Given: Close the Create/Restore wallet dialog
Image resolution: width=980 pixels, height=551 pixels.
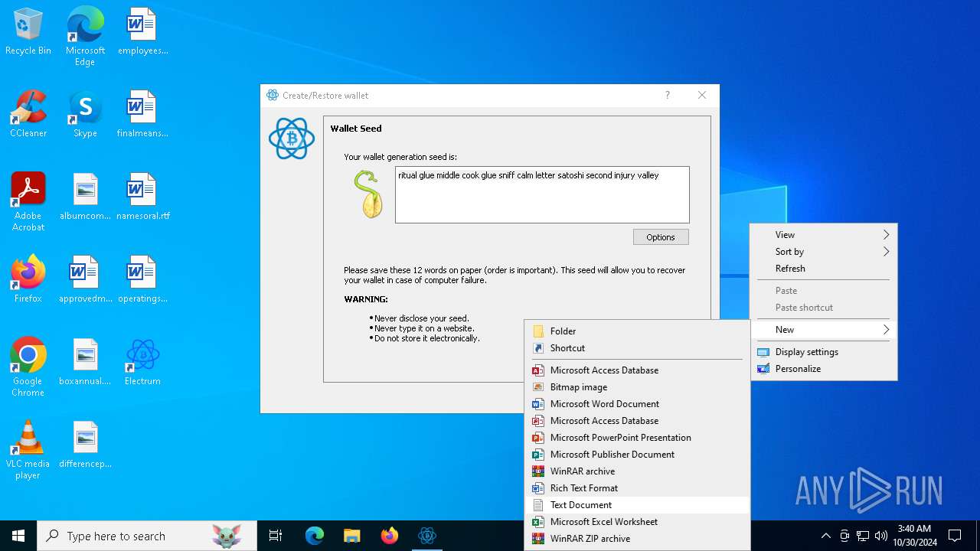Looking at the screenshot, I should [702, 96].
